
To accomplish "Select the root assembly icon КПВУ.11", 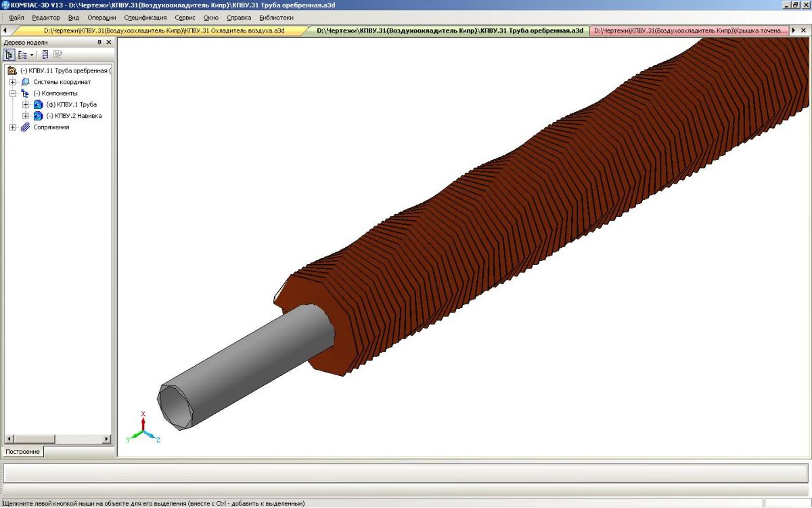I will point(12,70).
